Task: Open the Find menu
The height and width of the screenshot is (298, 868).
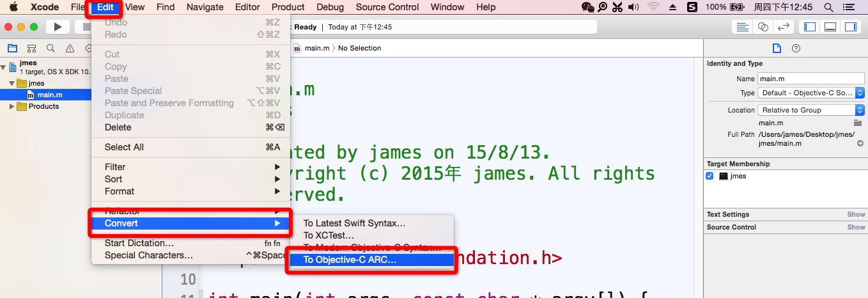Action: [166, 7]
